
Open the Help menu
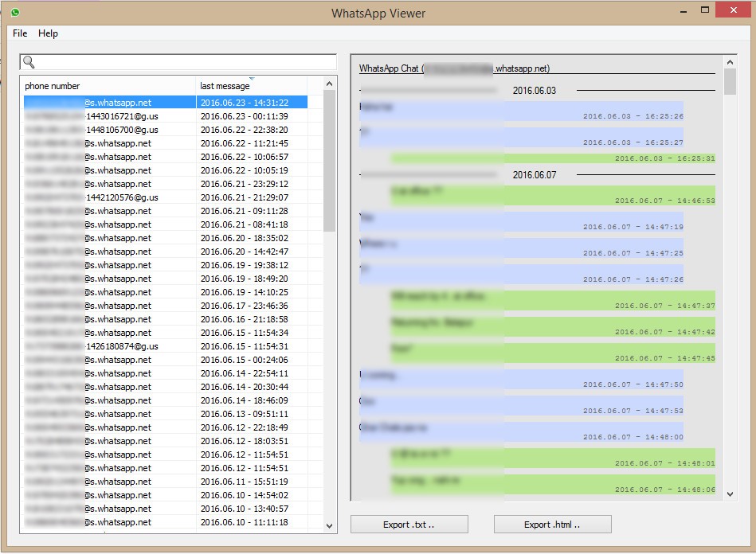pos(49,33)
